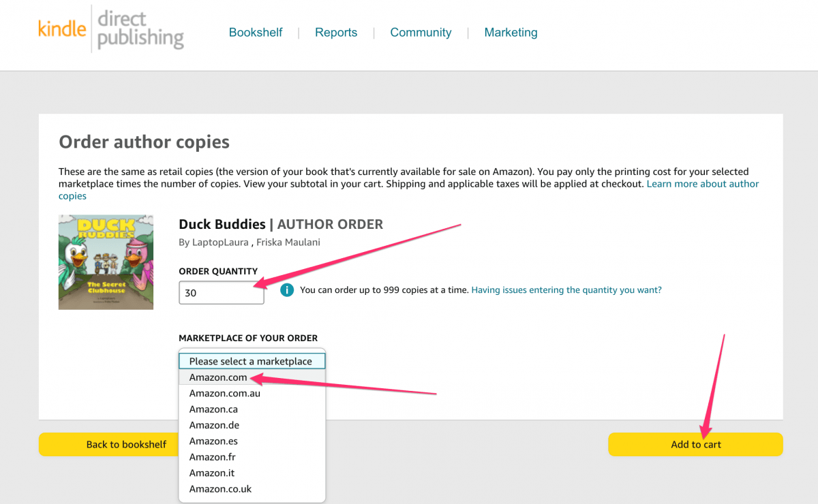Click the 'Order author copies' heading

coord(144,142)
